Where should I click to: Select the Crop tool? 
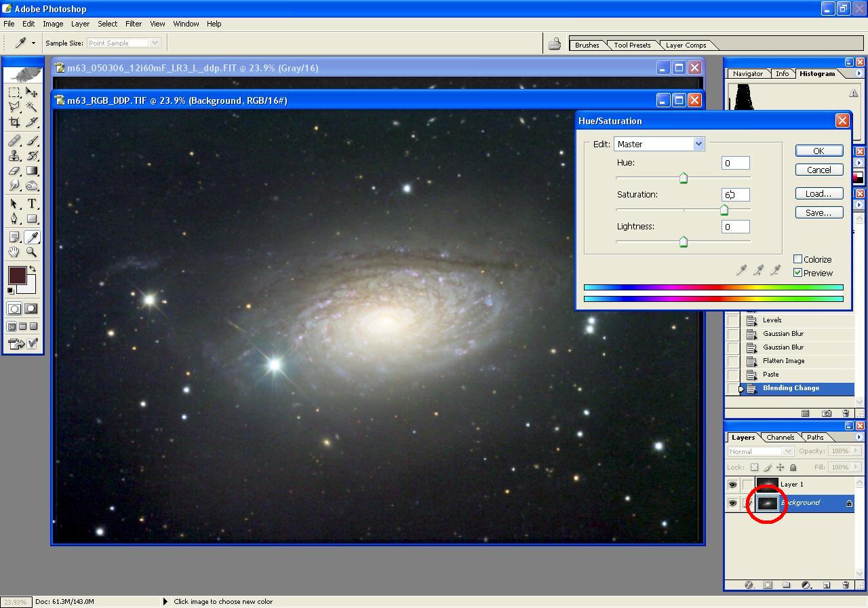tap(14, 122)
